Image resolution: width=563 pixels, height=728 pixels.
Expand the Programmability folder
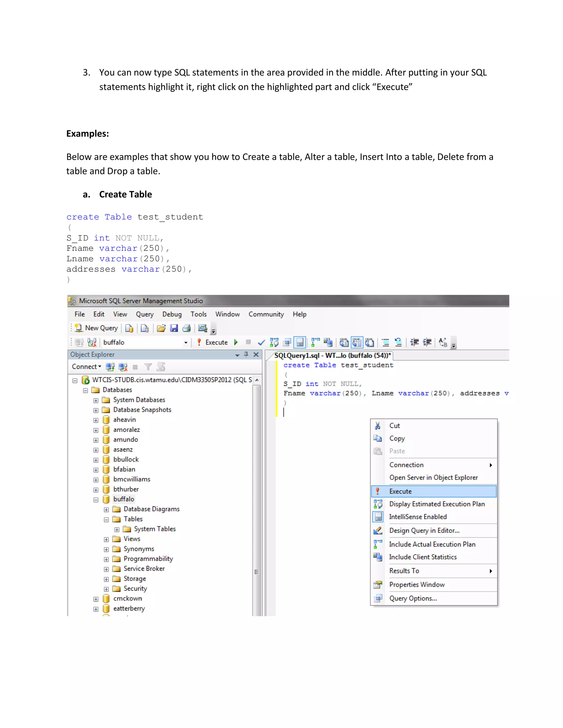(x=106, y=559)
